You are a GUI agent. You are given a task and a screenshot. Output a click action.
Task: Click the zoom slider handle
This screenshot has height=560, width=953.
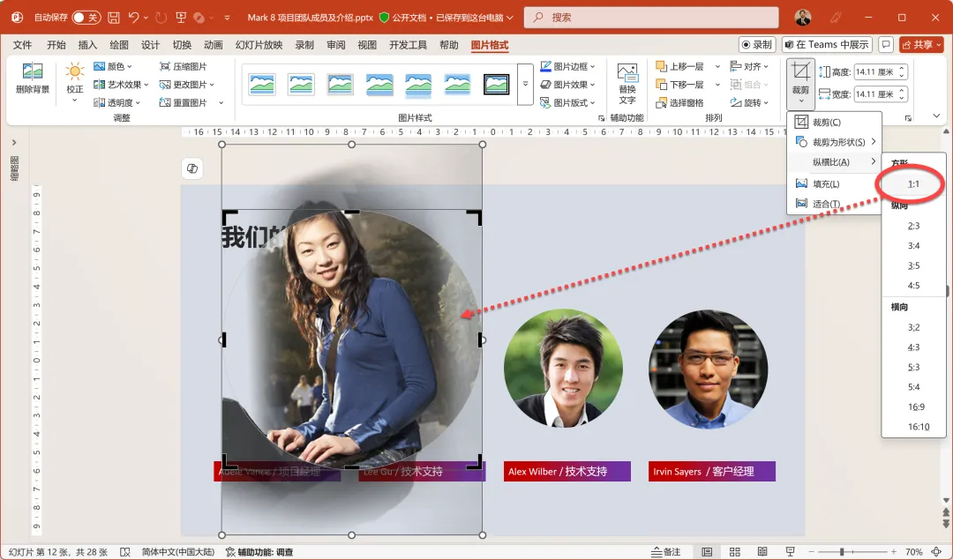[842, 551]
